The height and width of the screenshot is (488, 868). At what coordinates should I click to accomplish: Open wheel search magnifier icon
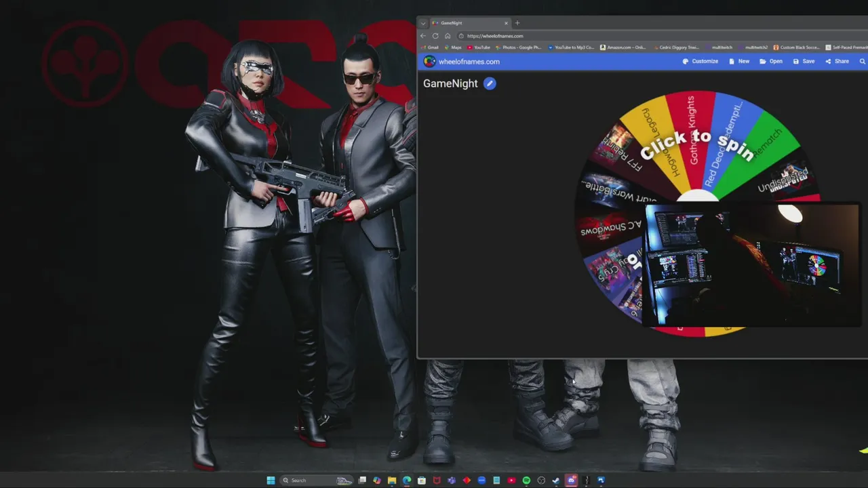point(863,62)
